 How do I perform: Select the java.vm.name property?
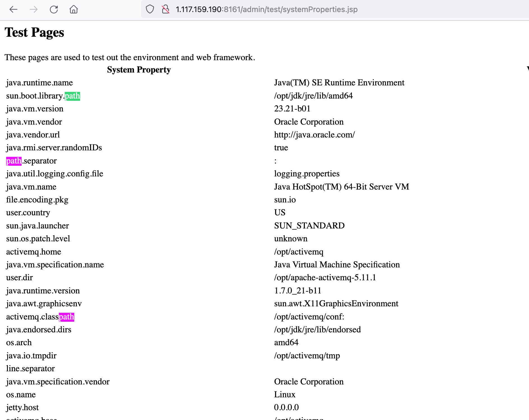31,187
